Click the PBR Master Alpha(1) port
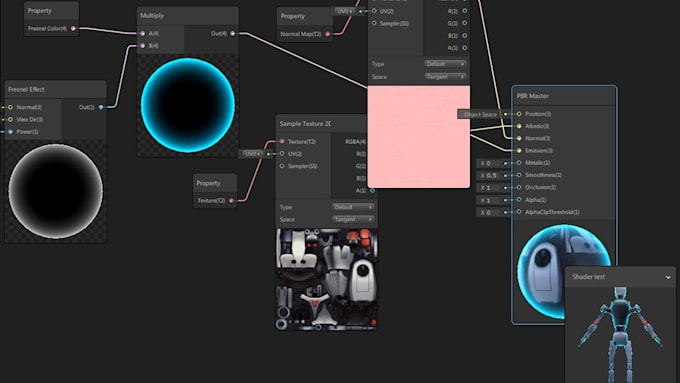 point(519,200)
